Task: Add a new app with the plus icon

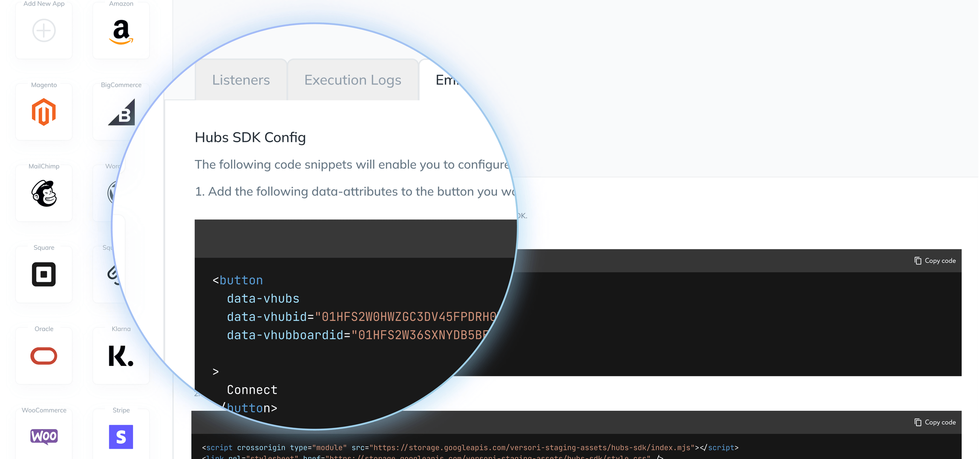Action: point(43,31)
